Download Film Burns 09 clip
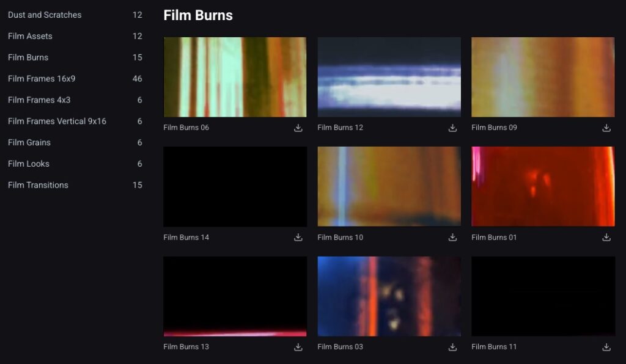The height and width of the screenshot is (364, 626). (x=606, y=128)
